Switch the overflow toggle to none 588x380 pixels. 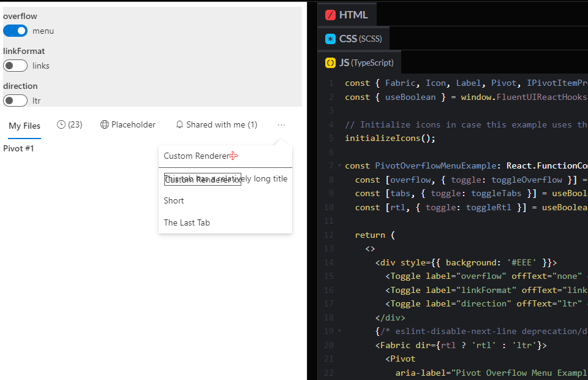point(15,30)
